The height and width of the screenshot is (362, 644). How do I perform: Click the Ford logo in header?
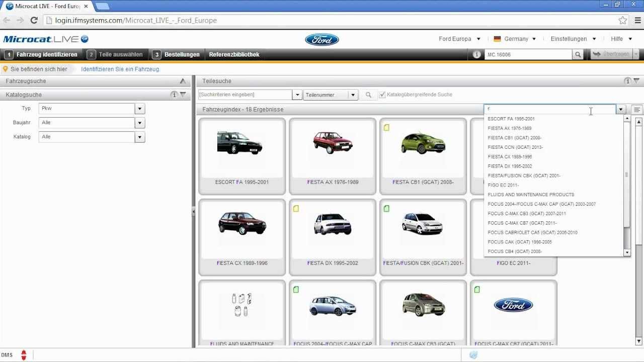click(x=321, y=39)
